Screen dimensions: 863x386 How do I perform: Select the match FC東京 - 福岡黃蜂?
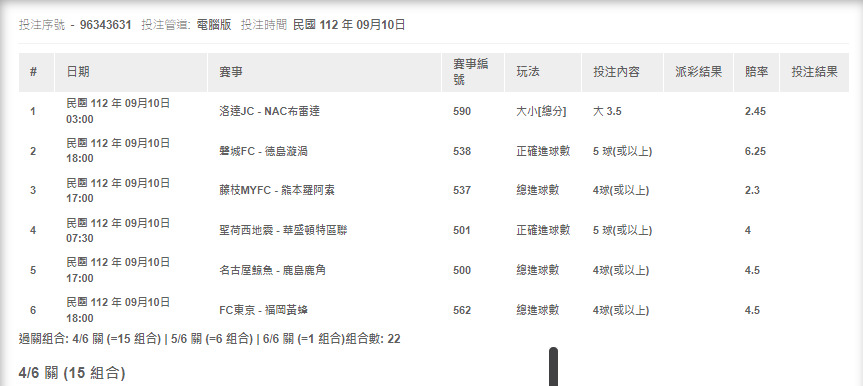pos(263,310)
